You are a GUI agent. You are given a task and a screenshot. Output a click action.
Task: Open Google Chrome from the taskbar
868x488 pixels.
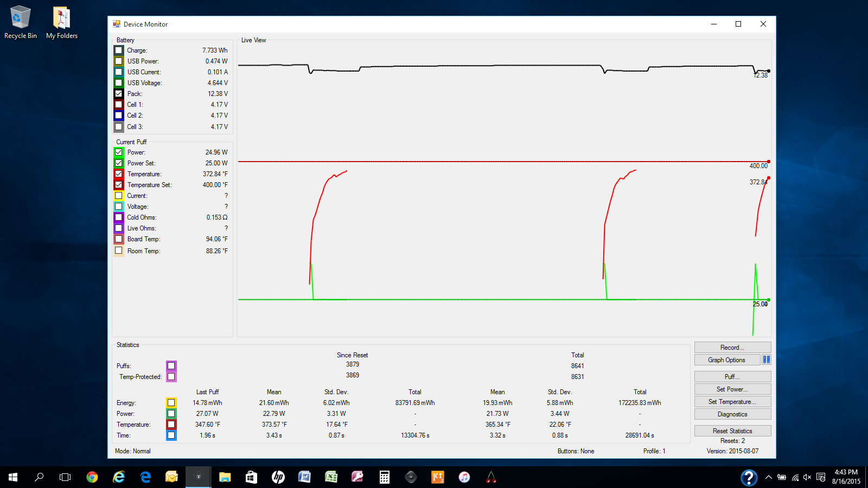pos(92,477)
